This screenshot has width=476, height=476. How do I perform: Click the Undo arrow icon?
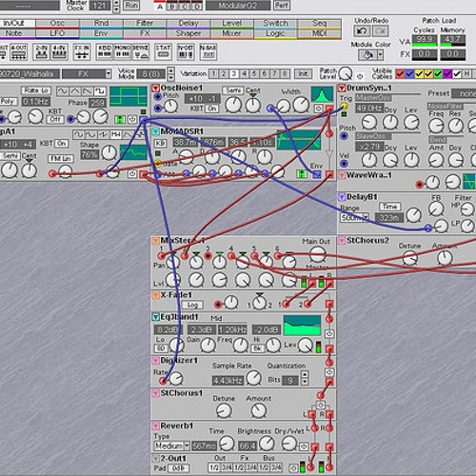click(x=362, y=31)
